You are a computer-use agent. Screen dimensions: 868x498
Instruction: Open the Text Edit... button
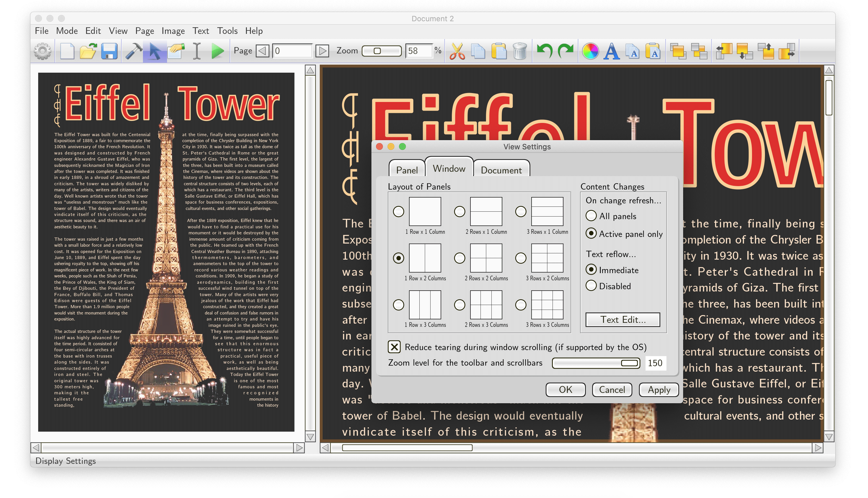pos(623,319)
